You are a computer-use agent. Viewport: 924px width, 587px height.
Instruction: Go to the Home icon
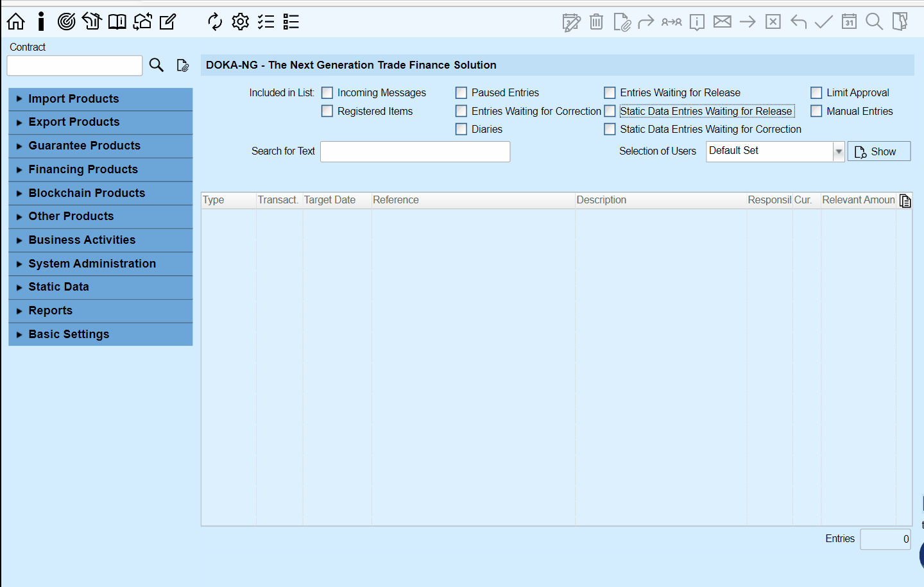tap(16, 22)
